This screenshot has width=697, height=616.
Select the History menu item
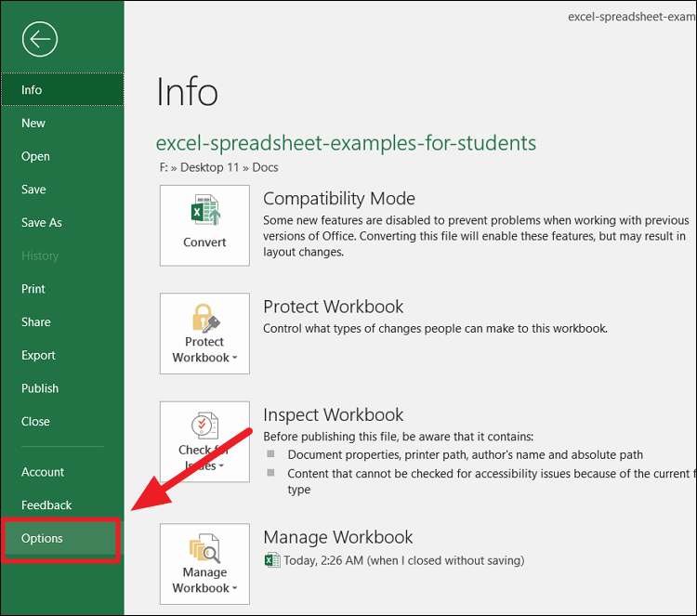pyautogui.click(x=62, y=256)
